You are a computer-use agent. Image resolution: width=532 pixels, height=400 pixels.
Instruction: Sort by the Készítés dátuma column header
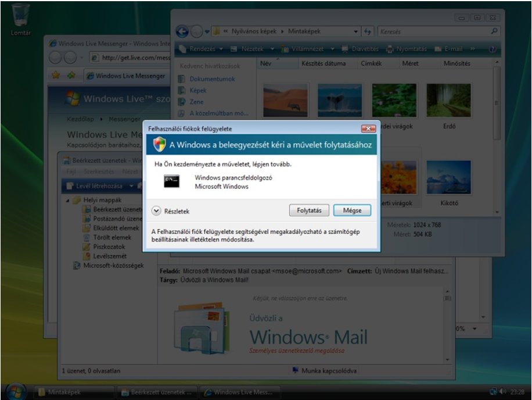(x=323, y=63)
